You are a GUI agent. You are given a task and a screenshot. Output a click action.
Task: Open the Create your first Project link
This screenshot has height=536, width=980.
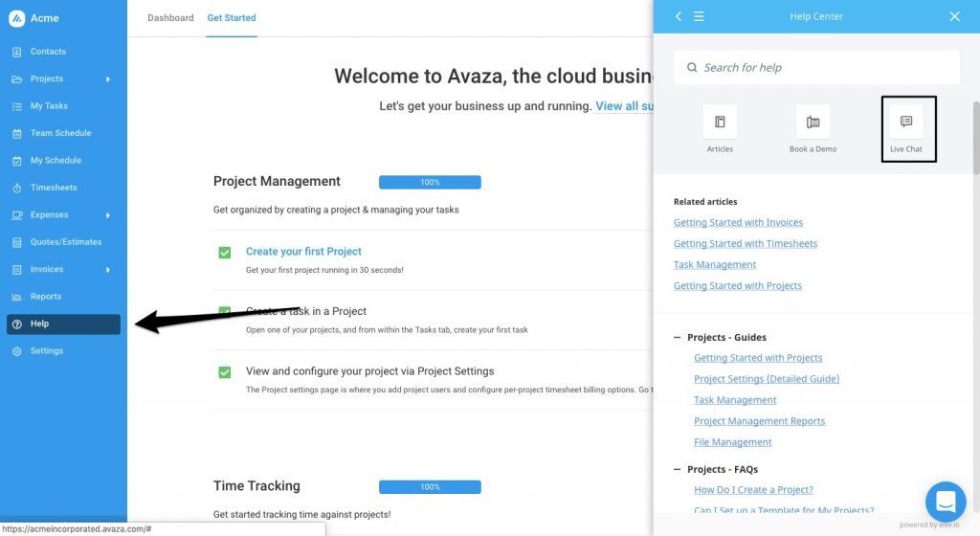click(303, 251)
